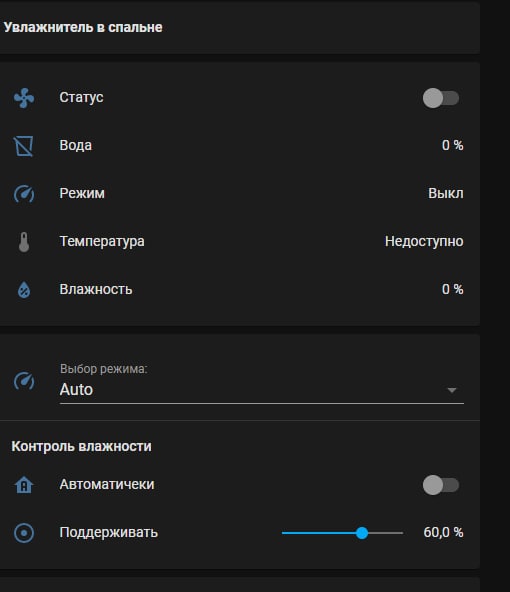The height and width of the screenshot is (592, 510).
Task: Click the 60,0 % target humidity value
Action: click(443, 532)
